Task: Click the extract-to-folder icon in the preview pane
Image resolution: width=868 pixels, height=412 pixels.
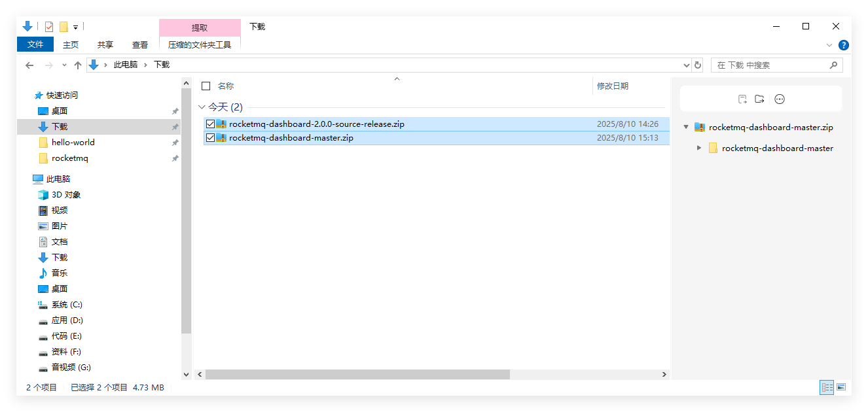Action: (759, 99)
